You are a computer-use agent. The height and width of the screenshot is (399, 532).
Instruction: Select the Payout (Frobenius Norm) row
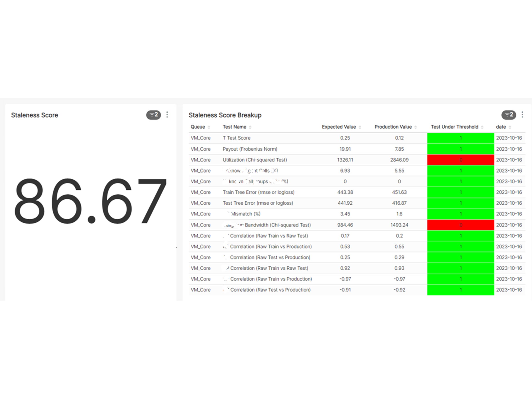(250, 149)
